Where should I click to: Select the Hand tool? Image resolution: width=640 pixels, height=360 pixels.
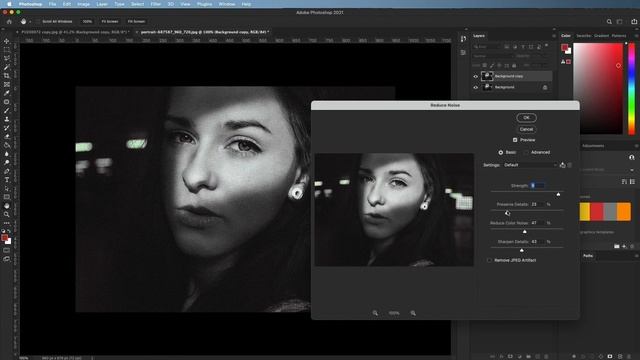point(7,206)
